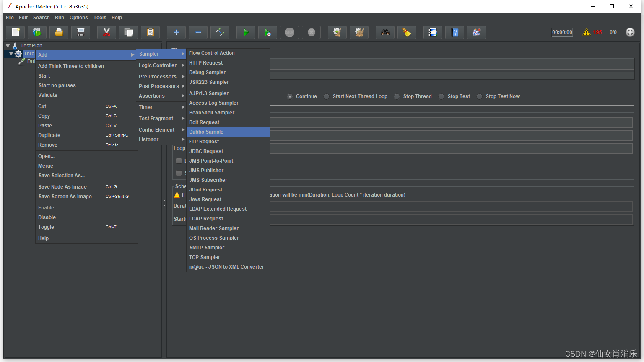Viewport: 644px width, 362px height.
Task: Select Test Plan tree item
Action: (31, 46)
